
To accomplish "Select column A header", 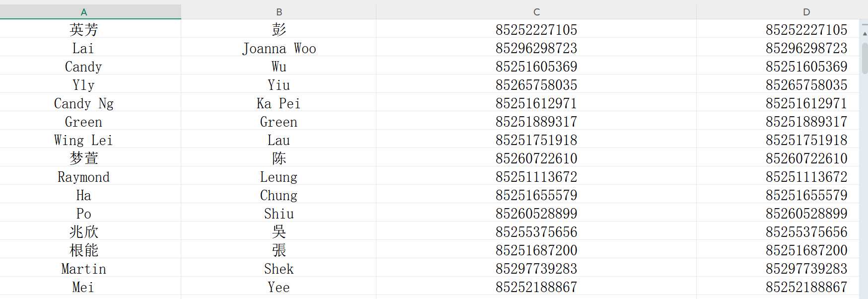I will (90, 12).
